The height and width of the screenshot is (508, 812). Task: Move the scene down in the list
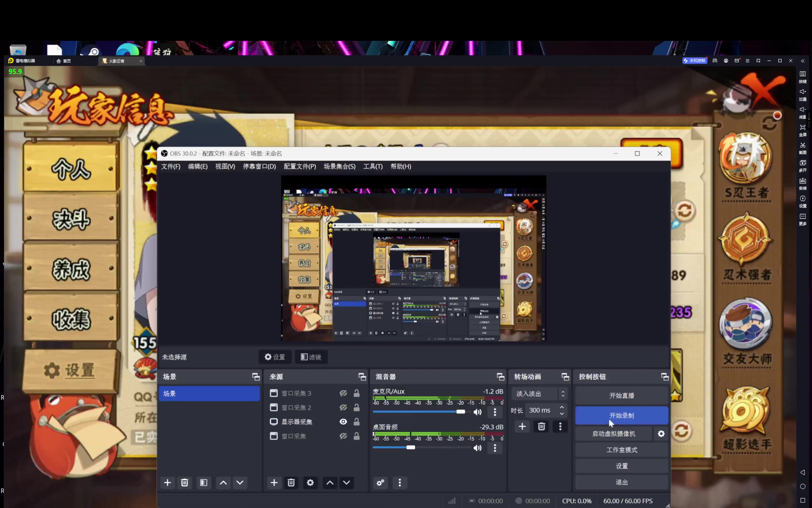[x=240, y=483]
